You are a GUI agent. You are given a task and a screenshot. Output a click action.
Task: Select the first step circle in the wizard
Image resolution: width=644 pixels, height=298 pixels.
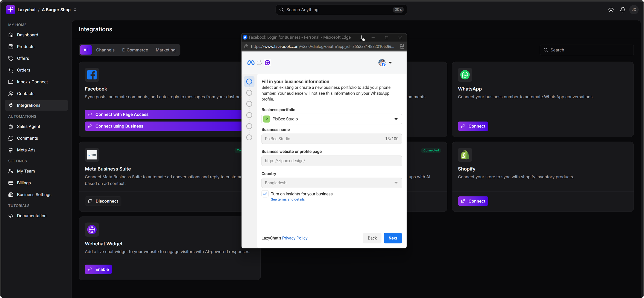pos(249,82)
